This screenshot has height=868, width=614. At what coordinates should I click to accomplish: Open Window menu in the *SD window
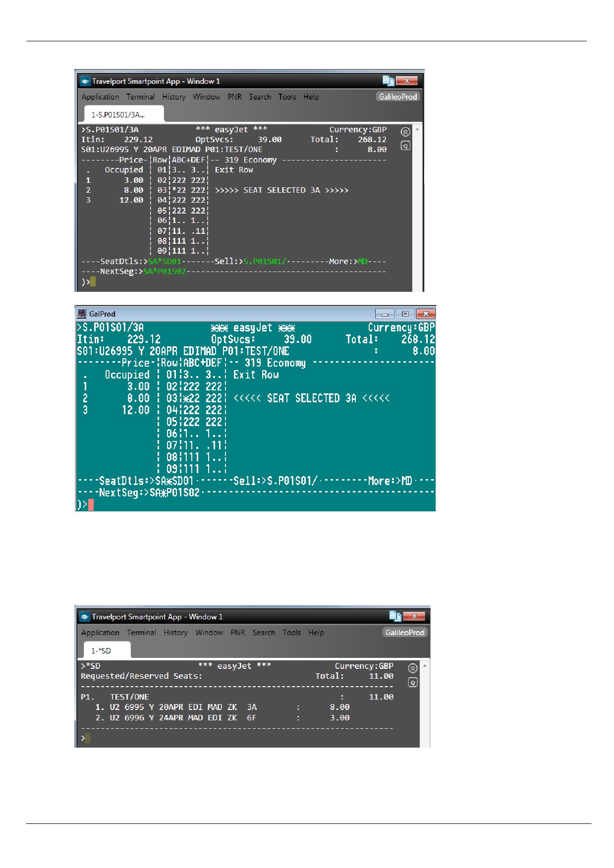[x=209, y=633]
